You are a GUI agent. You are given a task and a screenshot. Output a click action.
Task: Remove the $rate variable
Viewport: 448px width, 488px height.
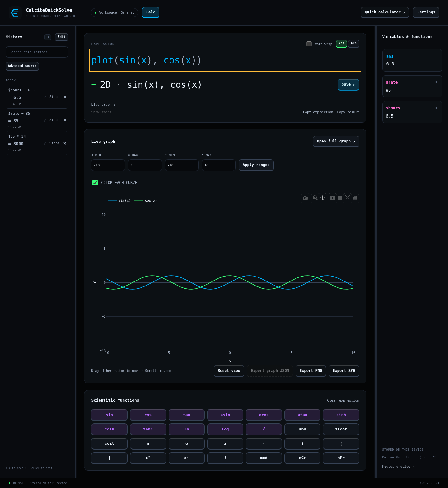pos(436,82)
